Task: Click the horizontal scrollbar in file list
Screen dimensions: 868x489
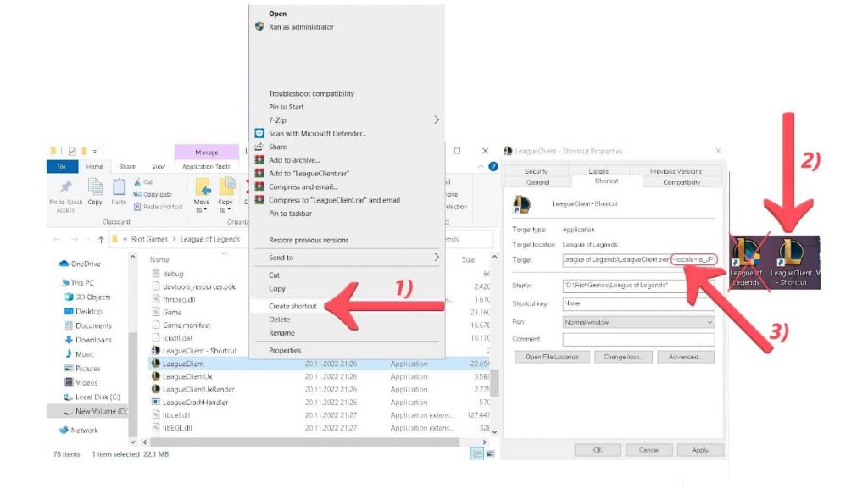Action: point(305,442)
